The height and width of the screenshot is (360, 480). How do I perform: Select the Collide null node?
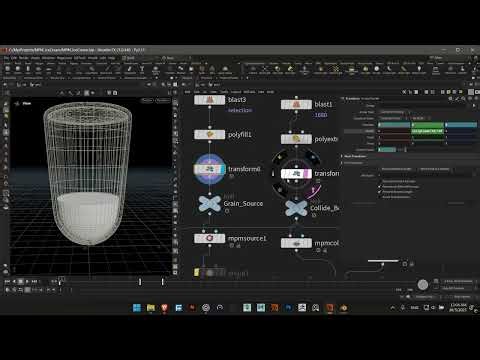[296, 208]
